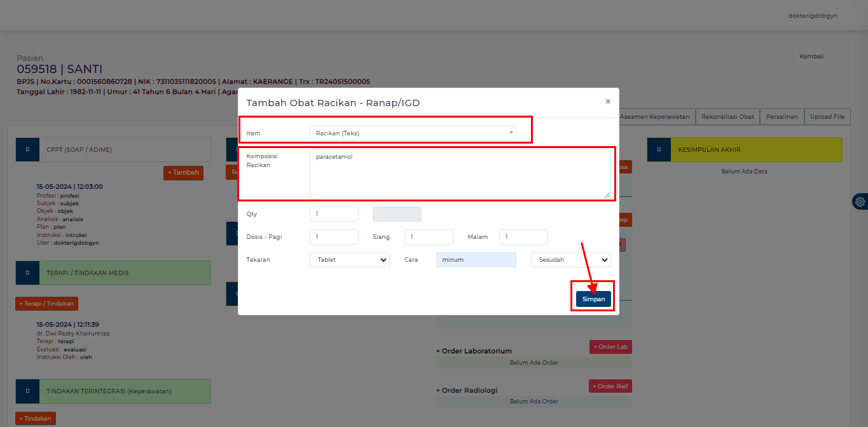
Task: Click the + Order Lab button
Action: [610, 347]
